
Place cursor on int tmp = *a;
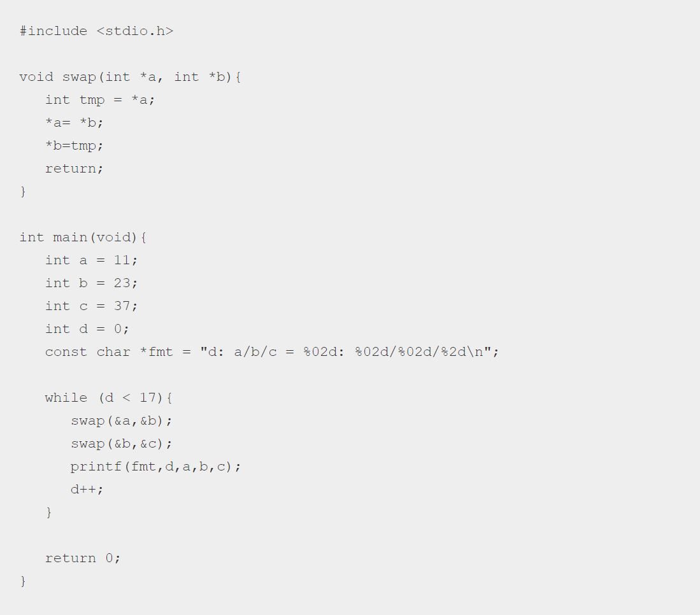pyautogui.click(x=100, y=100)
